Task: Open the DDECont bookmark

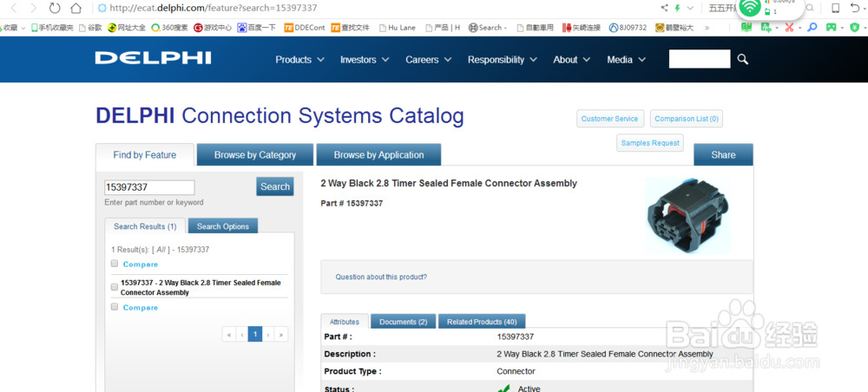Action: [x=305, y=27]
